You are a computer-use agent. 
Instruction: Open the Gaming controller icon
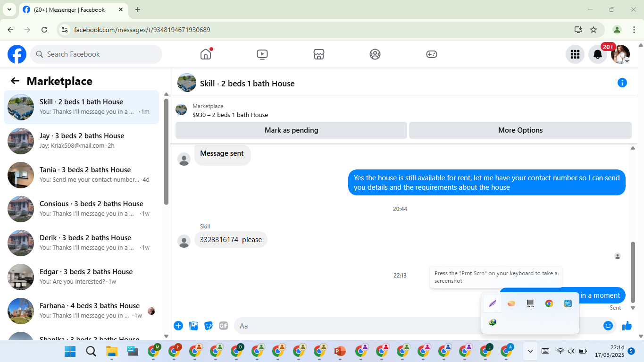click(x=432, y=54)
